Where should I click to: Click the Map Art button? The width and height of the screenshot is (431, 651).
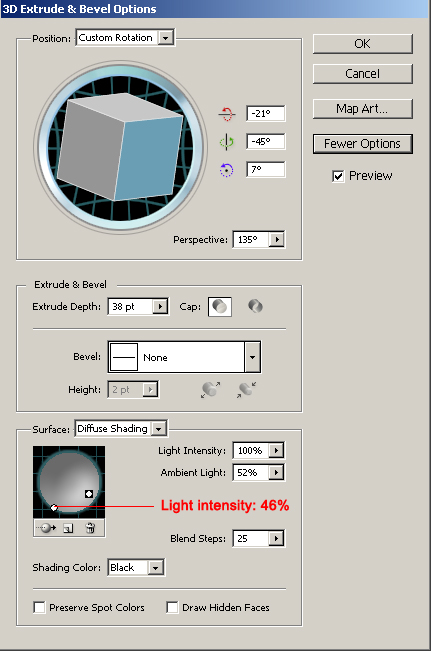362,109
